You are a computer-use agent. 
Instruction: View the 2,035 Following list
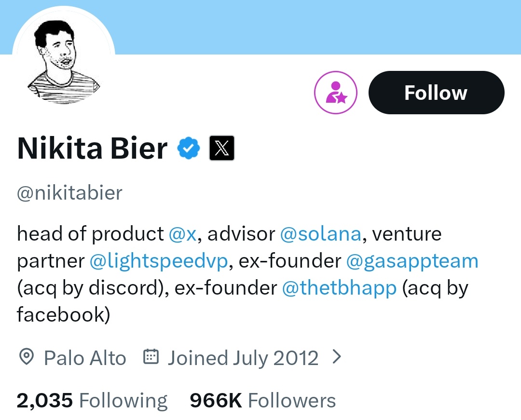(92, 401)
